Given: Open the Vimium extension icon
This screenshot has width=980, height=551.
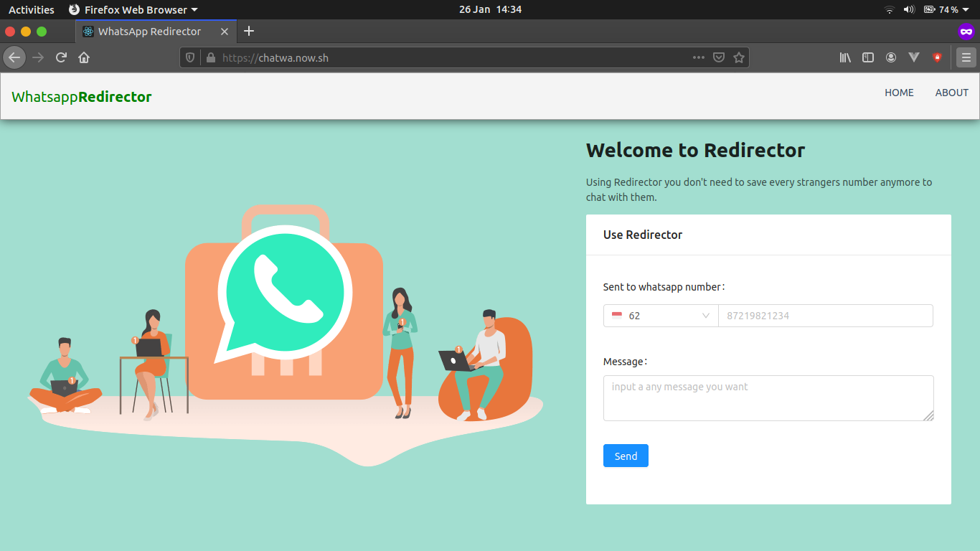Looking at the screenshot, I should (x=914, y=57).
